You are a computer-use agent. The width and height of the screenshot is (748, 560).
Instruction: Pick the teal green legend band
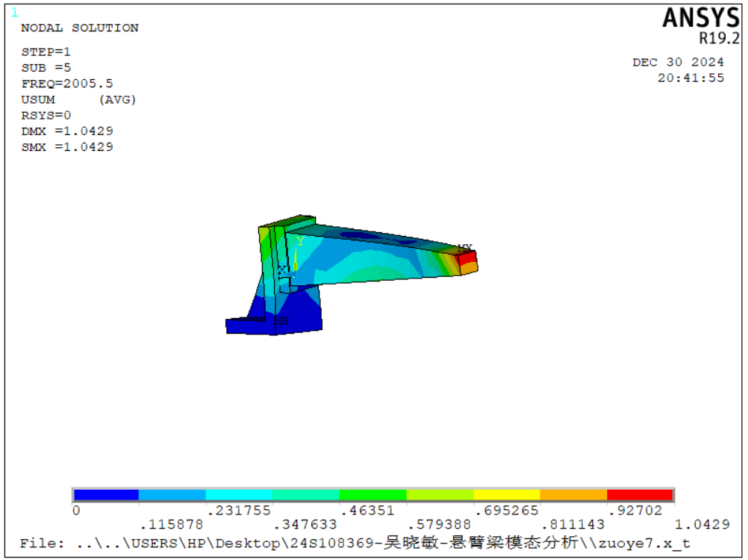coord(306,495)
